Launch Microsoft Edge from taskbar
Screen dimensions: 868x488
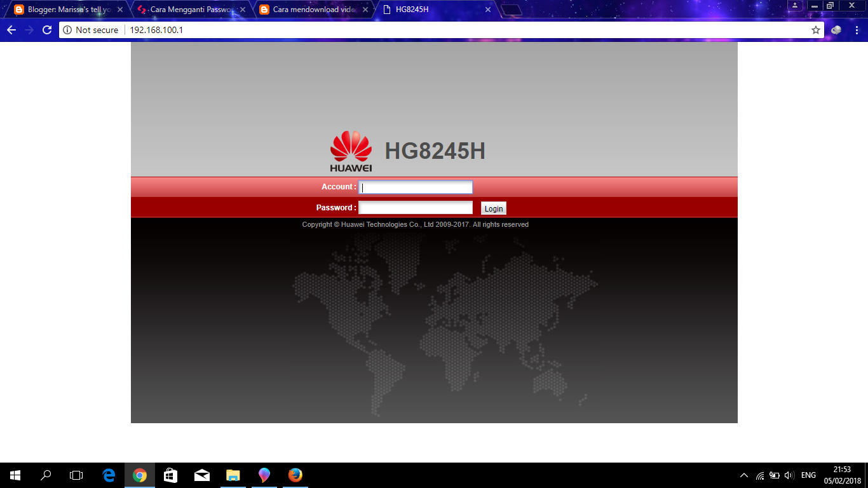109,475
